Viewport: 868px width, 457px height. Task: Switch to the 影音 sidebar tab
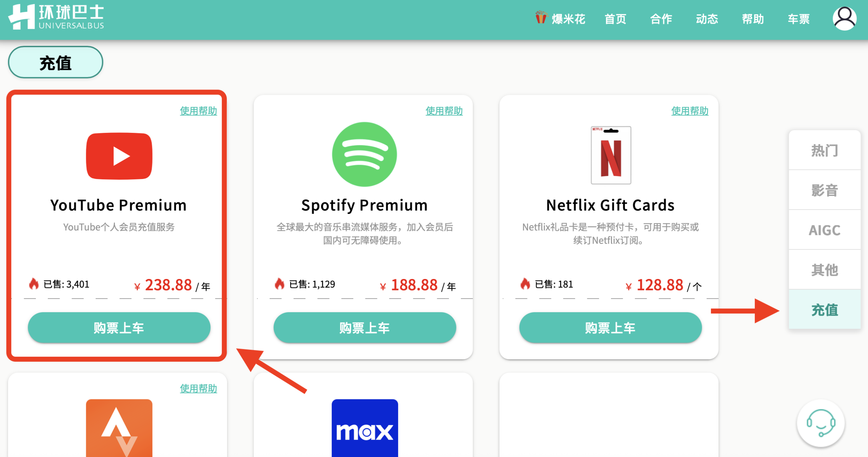click(824, 190)
